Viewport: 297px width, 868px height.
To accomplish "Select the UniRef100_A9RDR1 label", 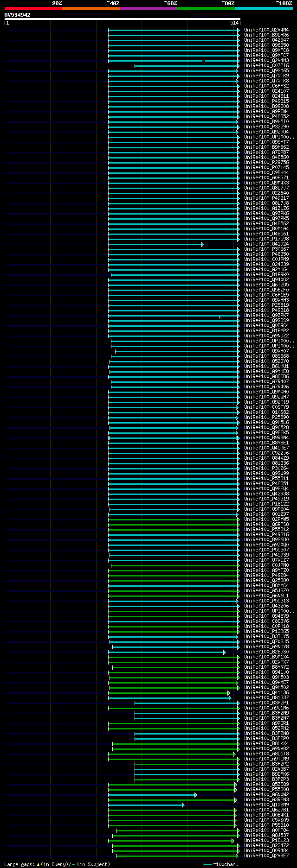I will pos(266,723).
